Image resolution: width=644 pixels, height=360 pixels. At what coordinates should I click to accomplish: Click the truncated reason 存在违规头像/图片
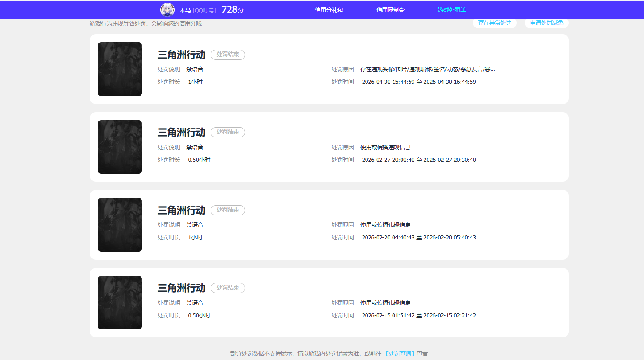click(x=428, y=69)
